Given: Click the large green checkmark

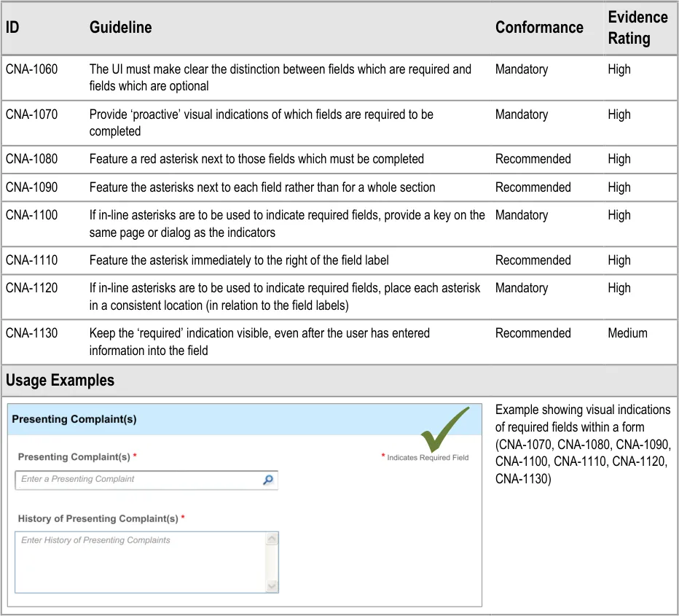Looking at the screenshot, I should (x=444, y=431).
